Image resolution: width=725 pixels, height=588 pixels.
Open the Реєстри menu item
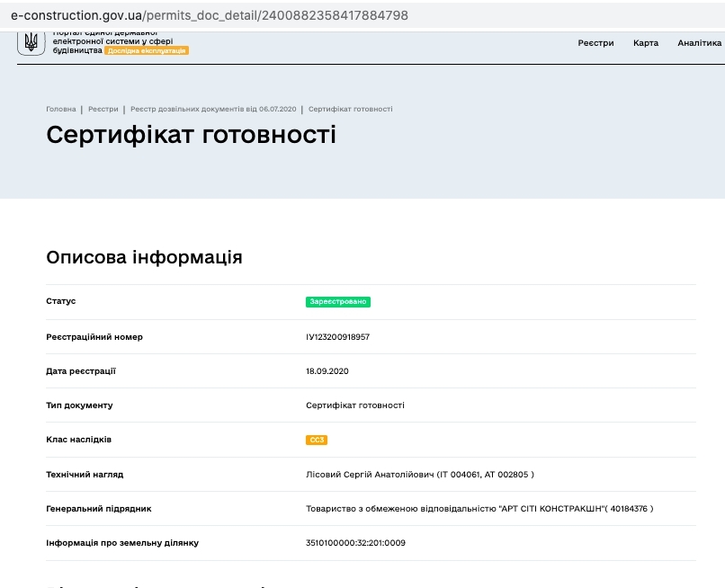[595, 43]
